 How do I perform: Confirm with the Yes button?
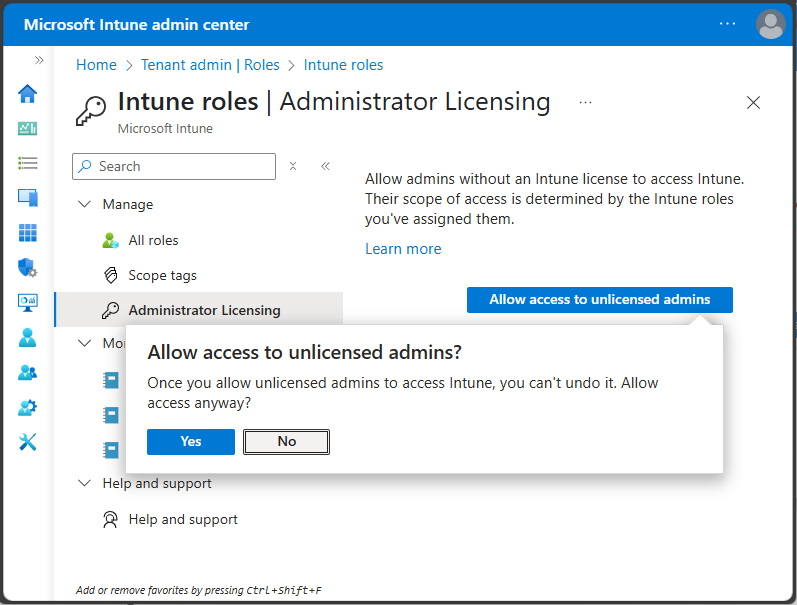[x=191, y=441]
